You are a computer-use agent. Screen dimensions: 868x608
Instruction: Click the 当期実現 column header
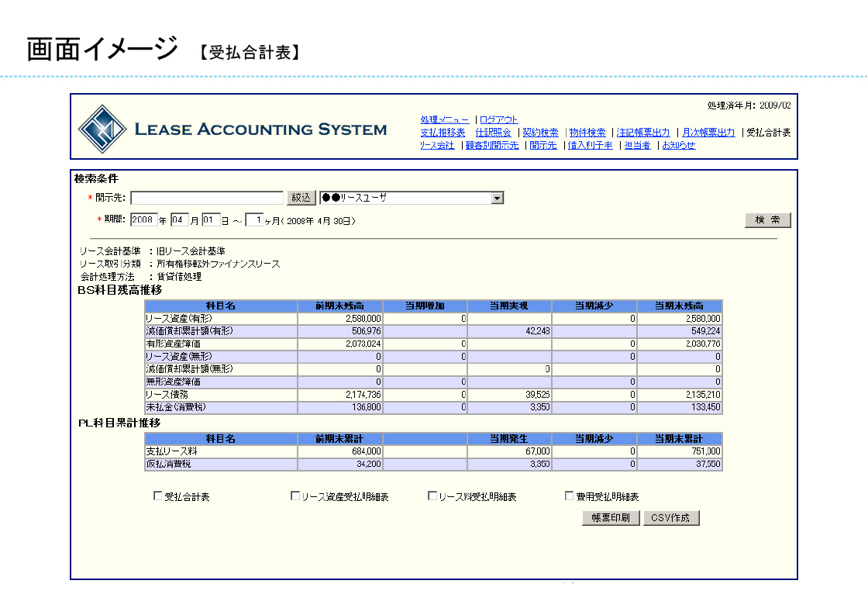tap(509, 306)
